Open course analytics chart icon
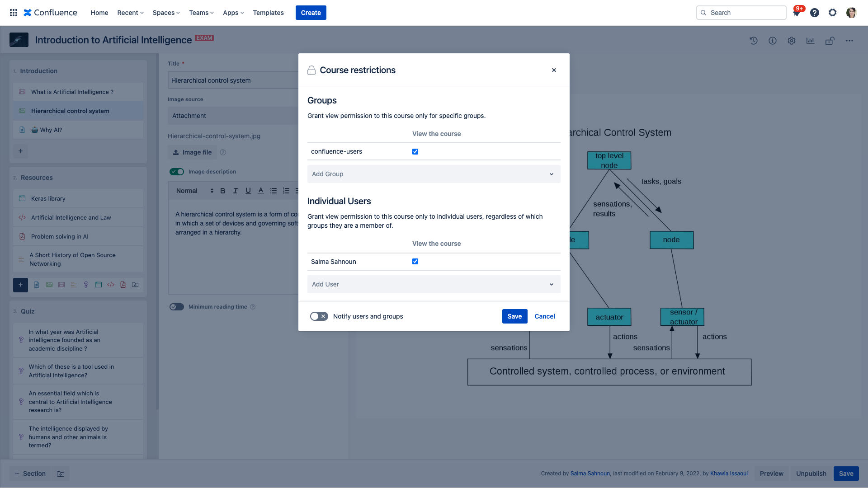 pos(810,41)
